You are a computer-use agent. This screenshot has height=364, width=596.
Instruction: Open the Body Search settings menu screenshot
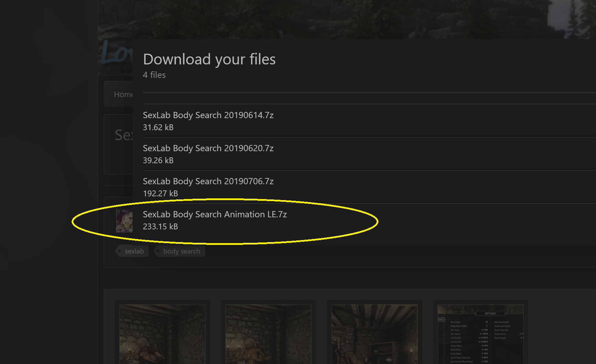click(x=481, y=334)
